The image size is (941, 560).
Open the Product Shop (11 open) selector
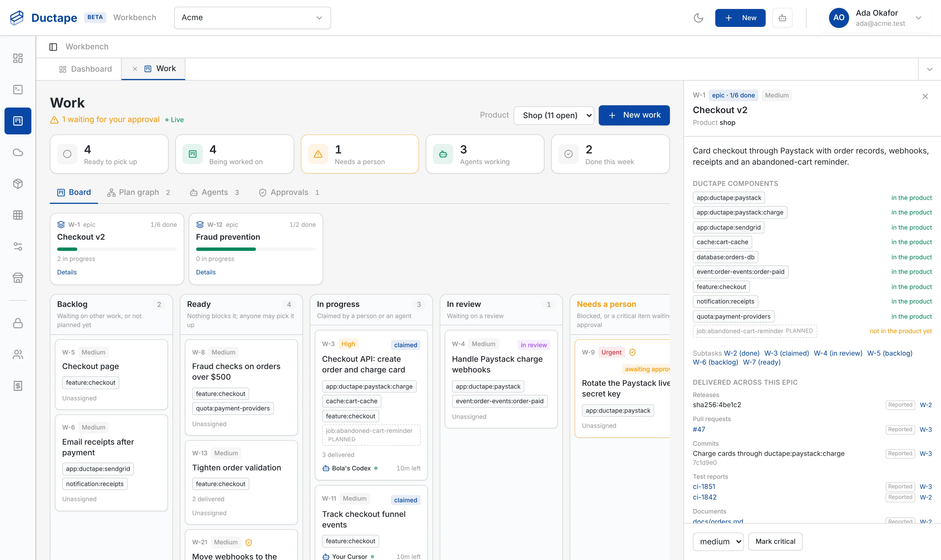click(x=554, y=115)
